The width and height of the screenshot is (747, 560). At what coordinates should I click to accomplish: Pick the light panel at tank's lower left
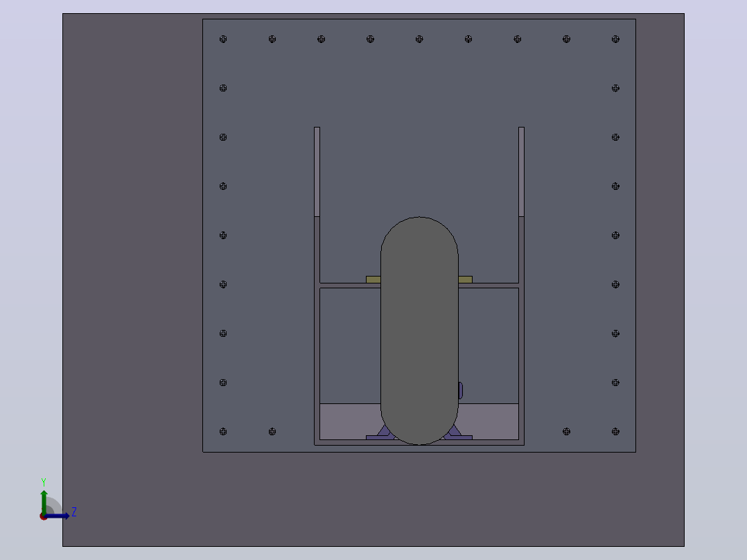pyautogui.click(x=350, y=421)
